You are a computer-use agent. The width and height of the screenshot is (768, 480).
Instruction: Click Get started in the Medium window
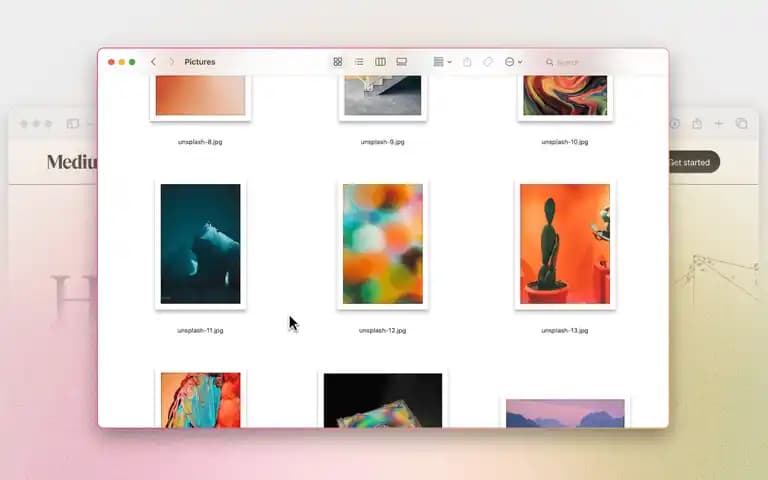pos(694,162)
